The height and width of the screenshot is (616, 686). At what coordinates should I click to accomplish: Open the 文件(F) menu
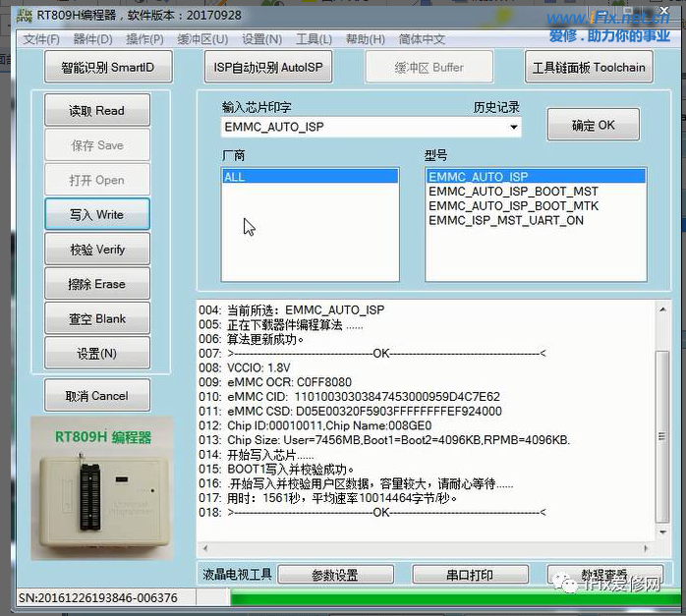pos(41,39)
